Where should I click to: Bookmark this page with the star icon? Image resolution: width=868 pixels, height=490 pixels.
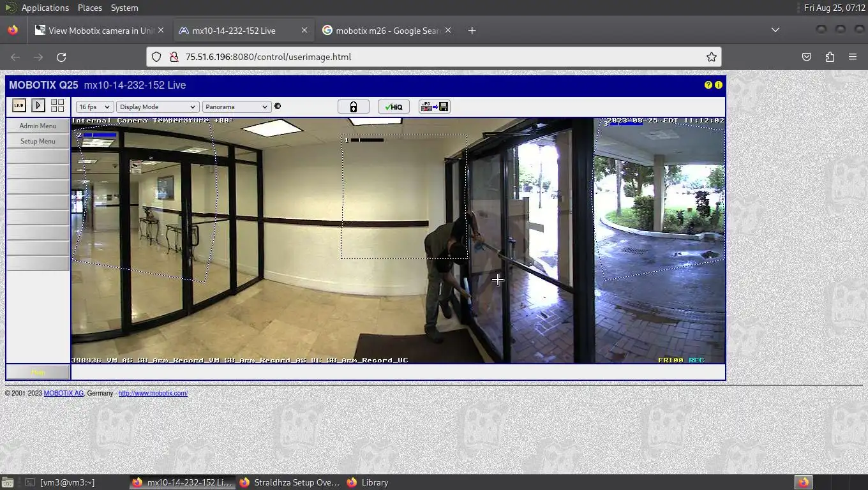(x=711, y=57)
